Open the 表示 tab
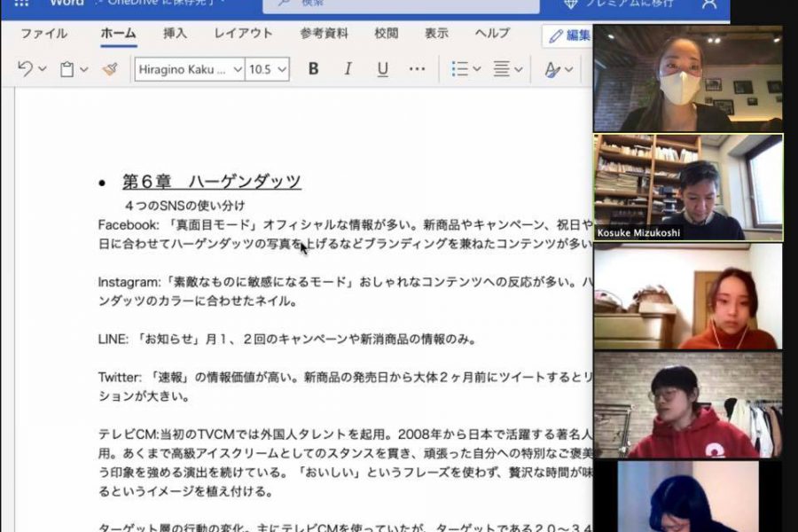Image resolution: width=798 pixels, height=532 pixels. [436, 34]
